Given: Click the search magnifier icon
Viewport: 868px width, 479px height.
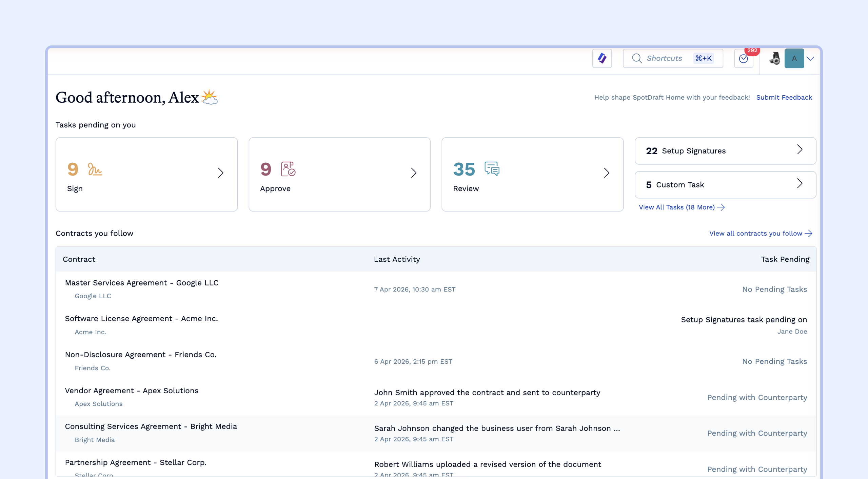Looking at the screenshot, I should pos(637,58).
